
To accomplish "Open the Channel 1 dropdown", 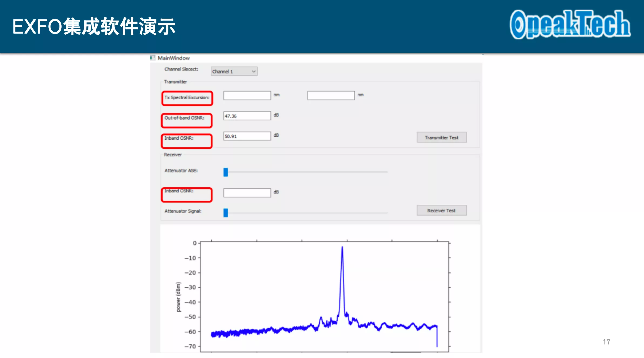I will (234, 71).
